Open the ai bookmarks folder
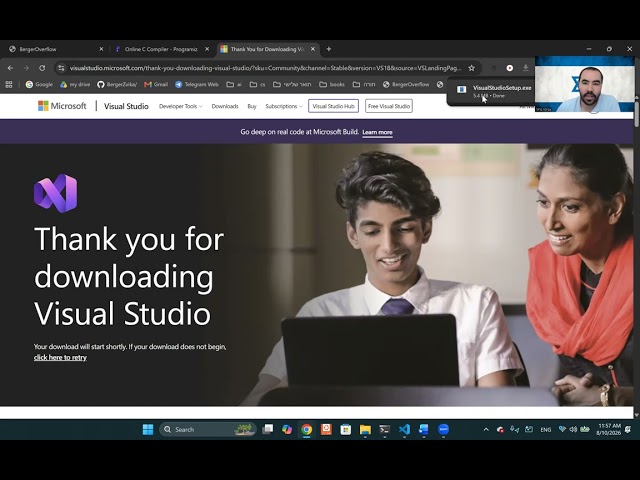Screen dimensions: 640x480 coord(234,84)
